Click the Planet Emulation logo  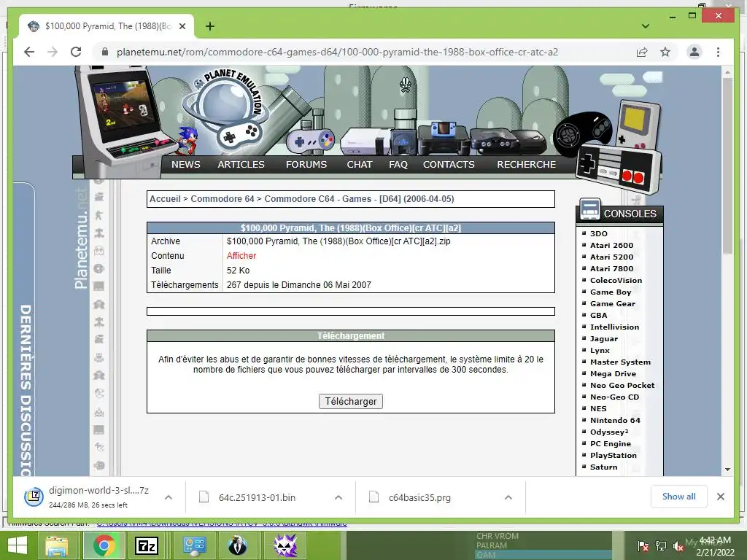228,109
